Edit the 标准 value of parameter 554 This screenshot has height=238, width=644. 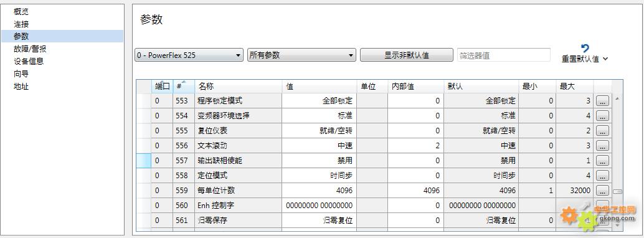[x=320, y=115]
